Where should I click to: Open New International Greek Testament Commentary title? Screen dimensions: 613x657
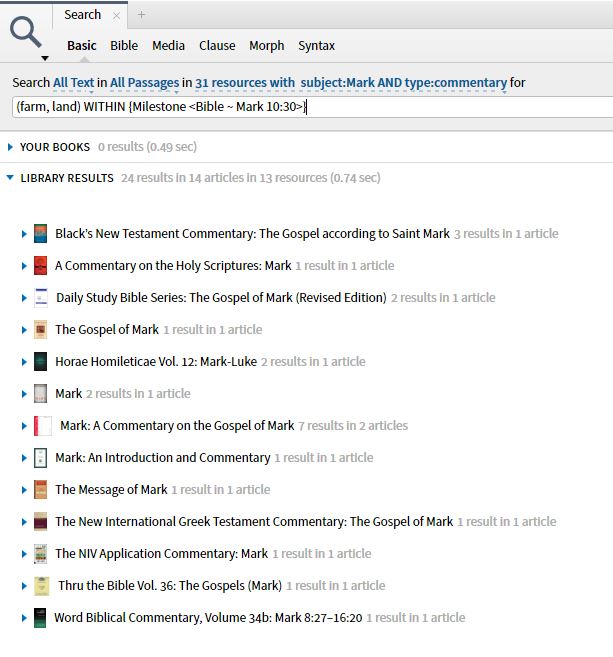254,522
